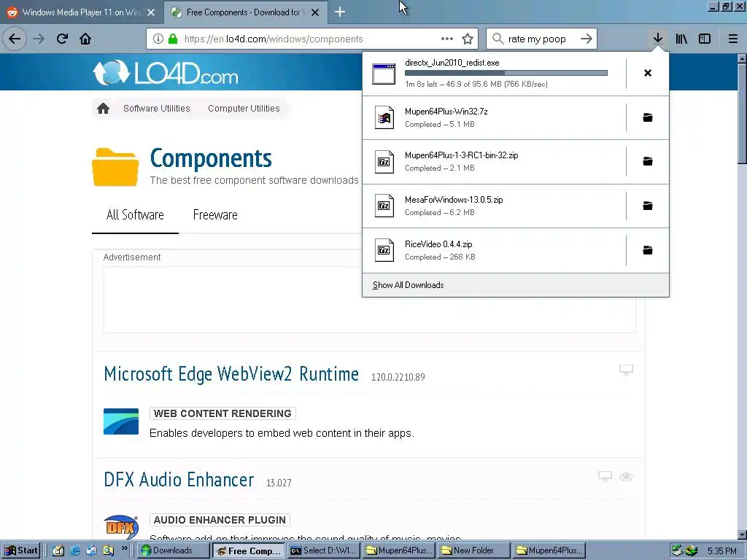Screen dimensions: 747x560
Task: Click the DFX Audio Enhancer logo
Action: (121, 526)
